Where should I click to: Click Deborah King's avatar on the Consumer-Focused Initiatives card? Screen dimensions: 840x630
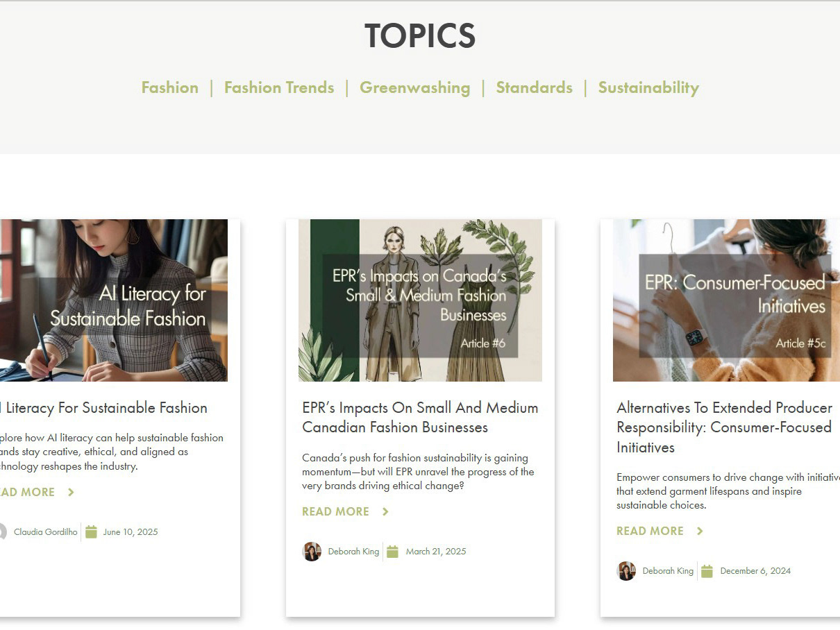(x=626, y=571)
